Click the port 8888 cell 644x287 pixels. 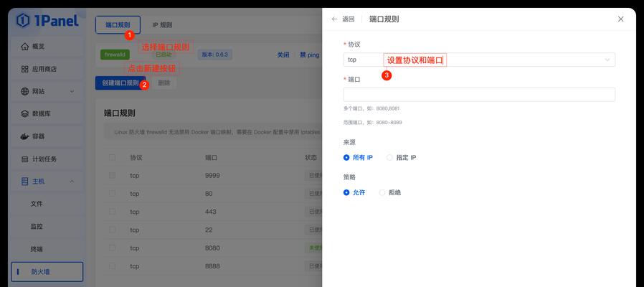212,266
